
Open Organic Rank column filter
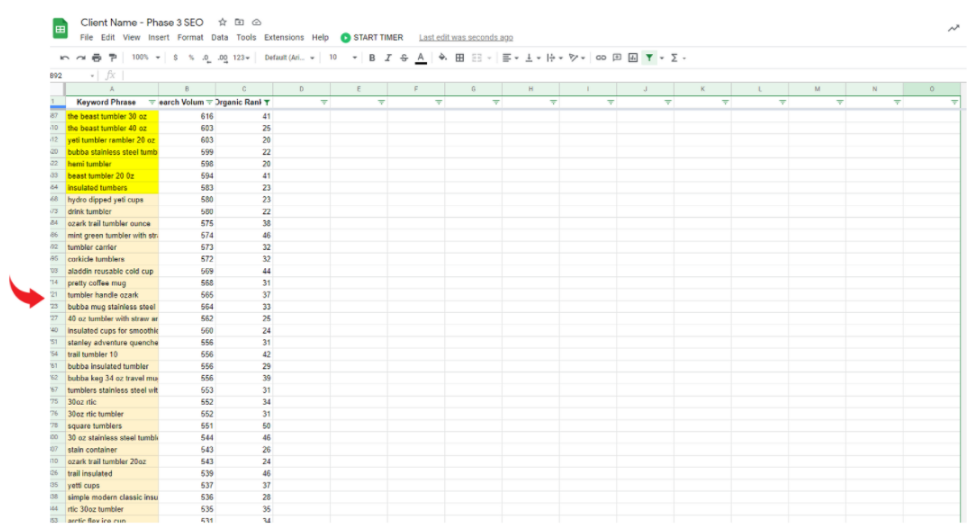(267, 102)
